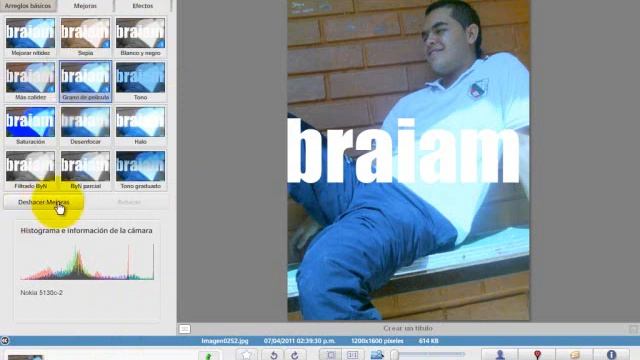
Task: Click the Deshacer Mejoras button
Action: [x=44, y=202]
